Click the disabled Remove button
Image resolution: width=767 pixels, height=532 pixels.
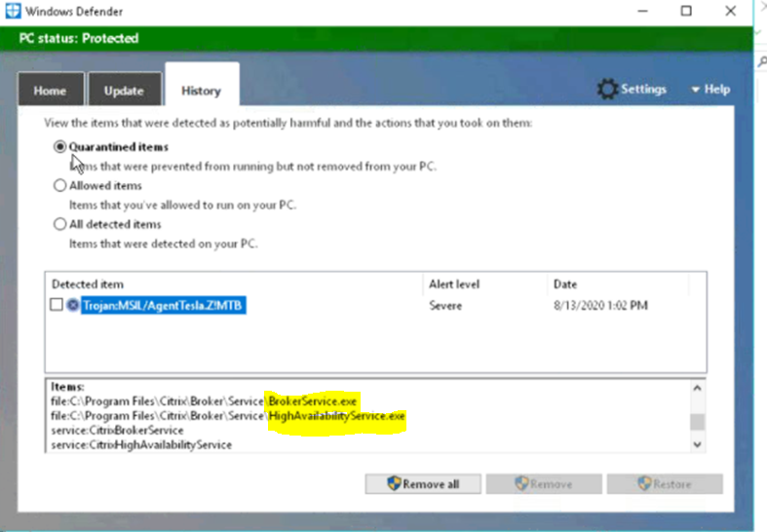(544, 484)
